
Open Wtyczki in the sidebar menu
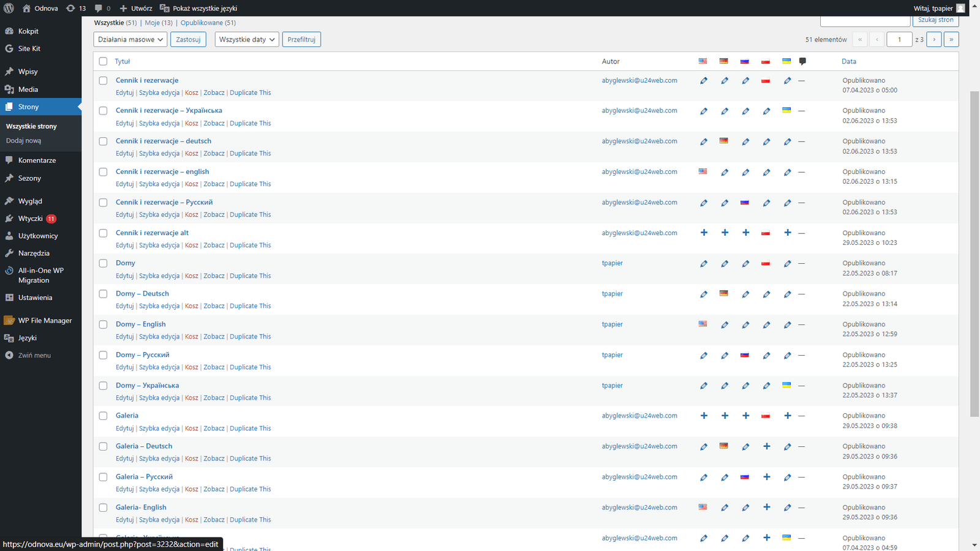click(x=31, y=219)
